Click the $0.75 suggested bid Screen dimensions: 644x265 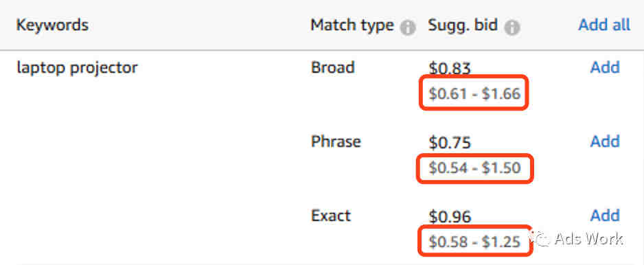tap(450, 143)
